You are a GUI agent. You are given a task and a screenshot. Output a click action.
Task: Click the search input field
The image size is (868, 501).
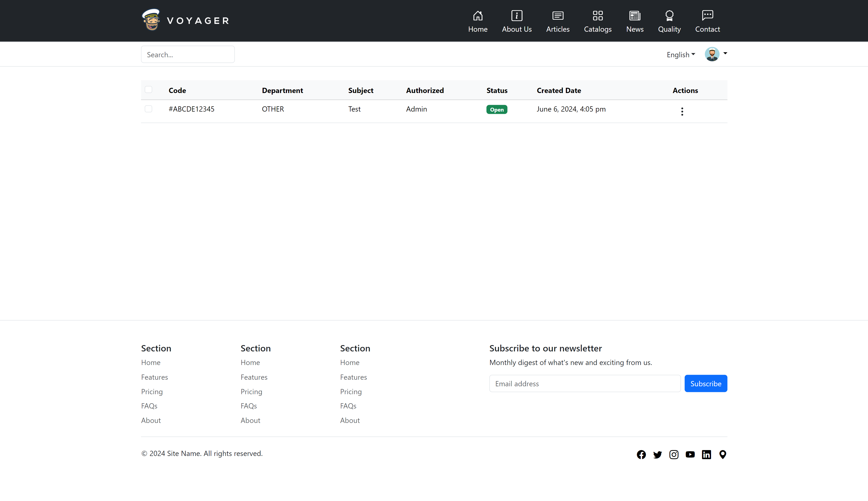(188, 54)
